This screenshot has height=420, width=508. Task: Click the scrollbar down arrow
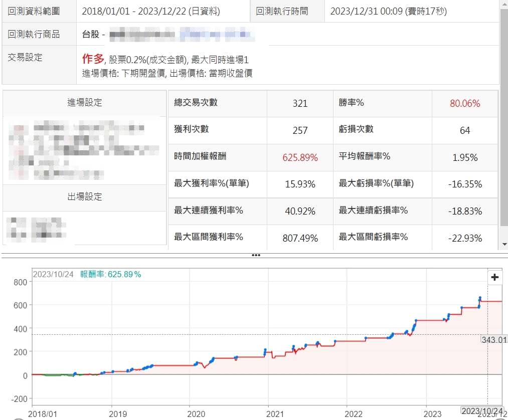pos(504,244)
